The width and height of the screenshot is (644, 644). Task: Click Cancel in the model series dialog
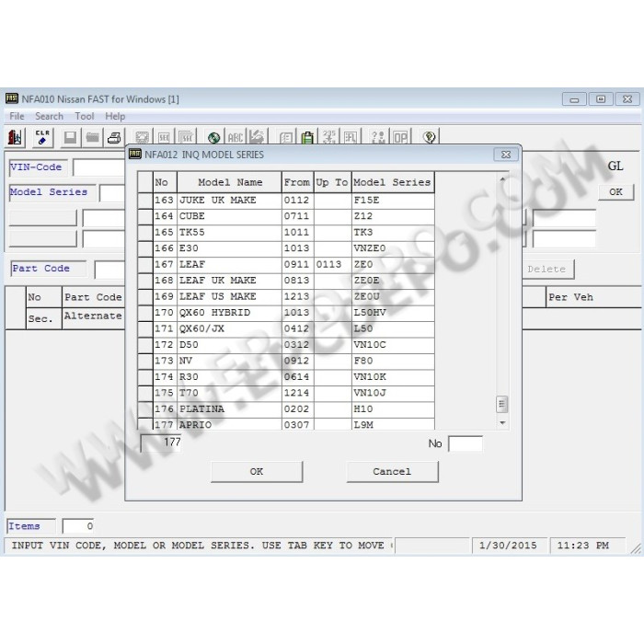pos(392,471)
